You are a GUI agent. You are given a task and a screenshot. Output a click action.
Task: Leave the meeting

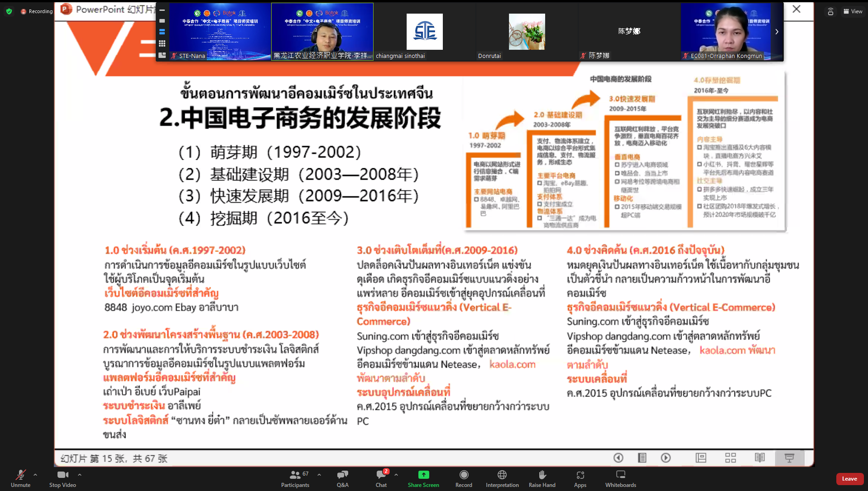click(x=849, y=479)
